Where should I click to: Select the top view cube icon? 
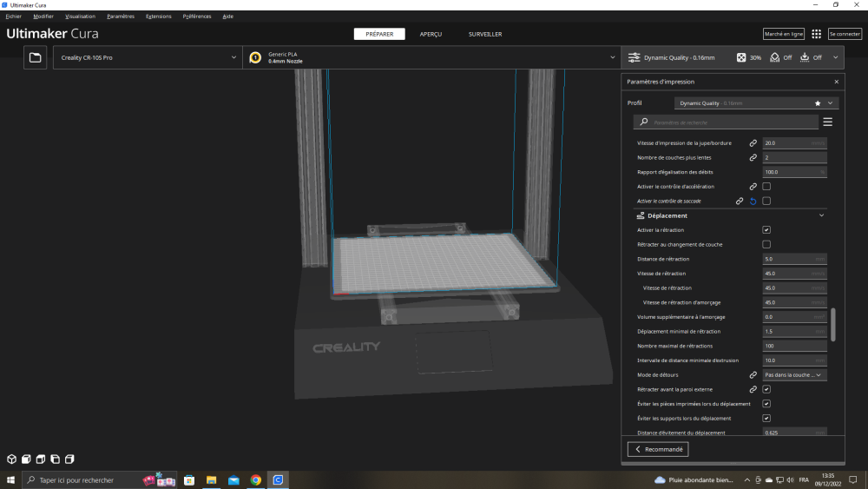[41, 459]
